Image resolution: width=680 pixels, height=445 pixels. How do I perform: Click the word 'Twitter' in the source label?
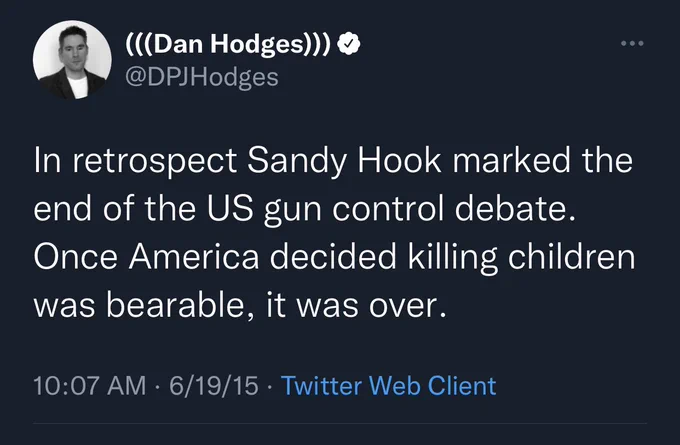click(x=321, y=386)
